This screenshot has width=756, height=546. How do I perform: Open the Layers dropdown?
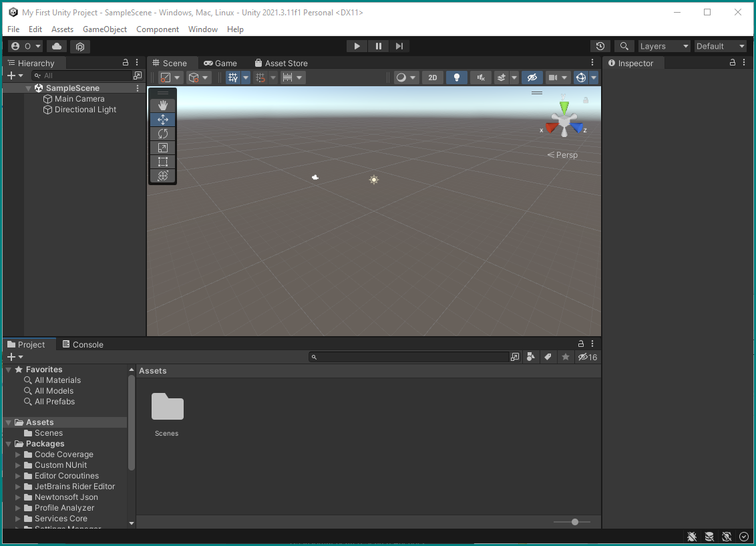(x=664, y=46)
